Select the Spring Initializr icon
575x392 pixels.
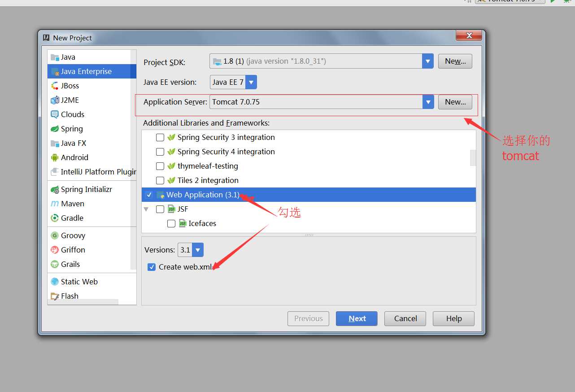pyautogui.click(x=55, y=189)
